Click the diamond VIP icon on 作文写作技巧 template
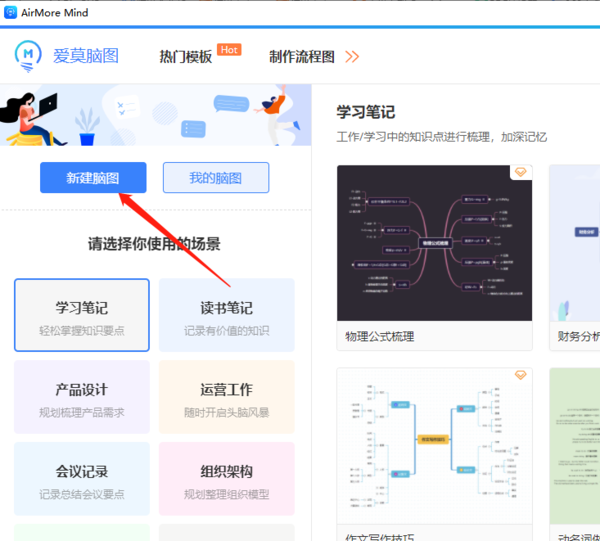 pyautogui.click(x=520, y=375)
